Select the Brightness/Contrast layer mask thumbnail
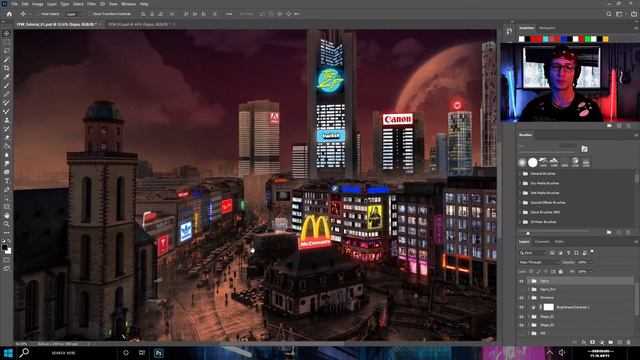 [549, 307]
